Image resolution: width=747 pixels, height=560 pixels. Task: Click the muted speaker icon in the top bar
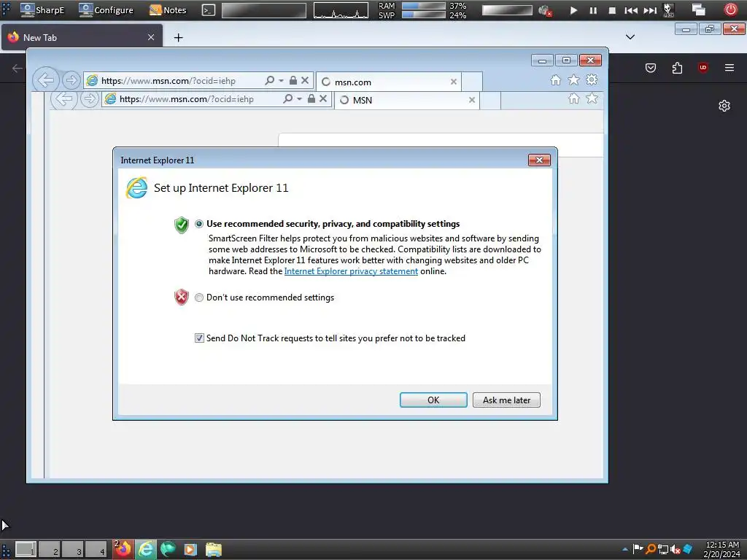pos(544,10)
